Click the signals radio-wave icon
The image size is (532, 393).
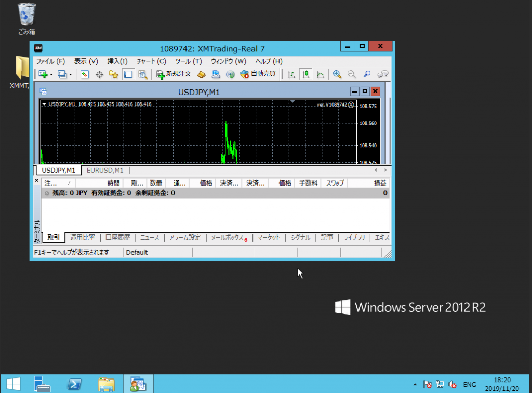point(230,74)
